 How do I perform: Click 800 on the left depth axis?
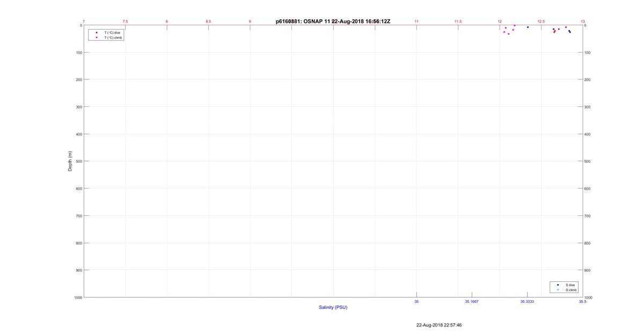click(78, 243)
